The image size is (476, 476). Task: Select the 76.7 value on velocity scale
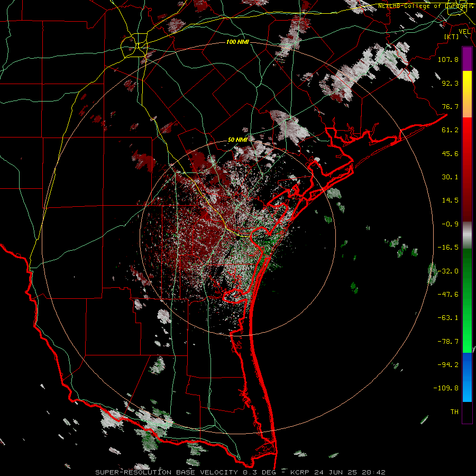[x=450, y=106]
